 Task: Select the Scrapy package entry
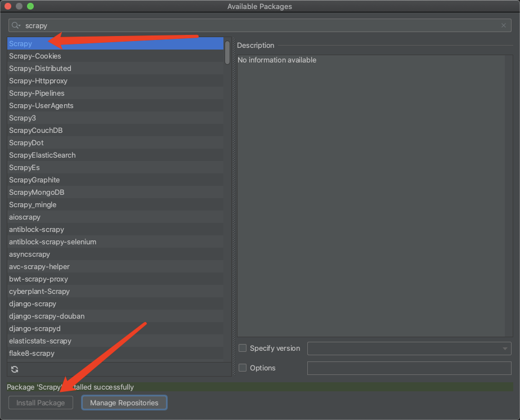(x=115, y=43)
